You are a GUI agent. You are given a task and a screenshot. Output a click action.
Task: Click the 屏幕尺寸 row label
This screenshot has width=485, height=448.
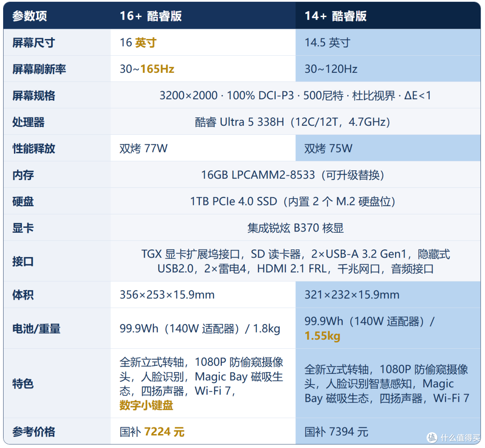[x=33, y=43]
